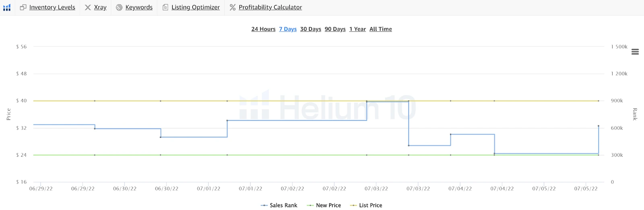Open the chart hamburger context menu
The height and width of the screenshot is (210, 644).
635,52
